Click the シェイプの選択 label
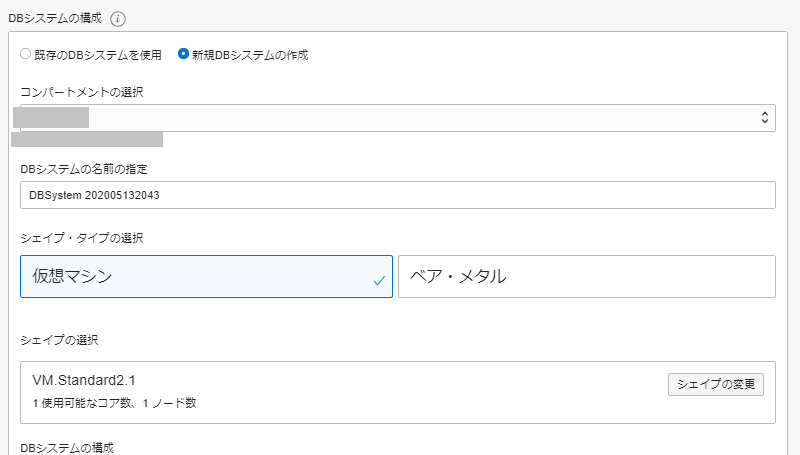800x455 pixels. (x=59, y=341)
